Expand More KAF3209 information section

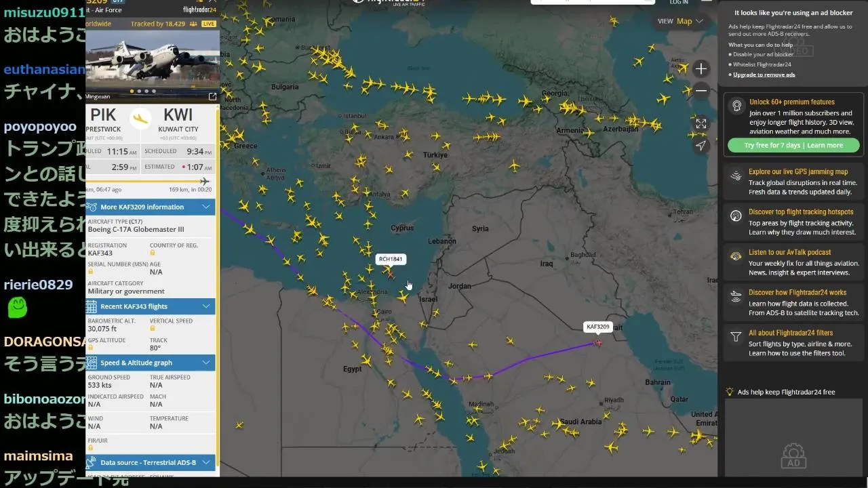[151, 207]
